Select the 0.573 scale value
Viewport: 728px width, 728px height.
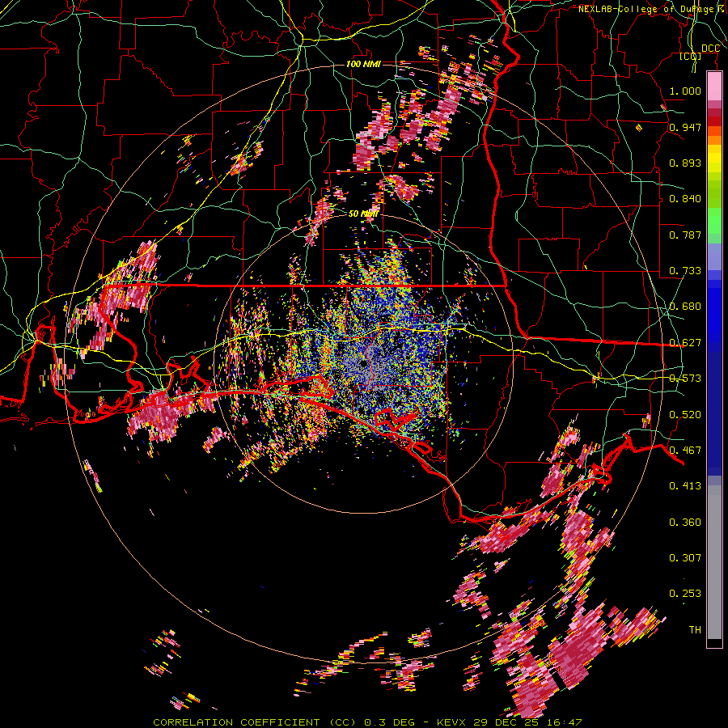[685, 379]
